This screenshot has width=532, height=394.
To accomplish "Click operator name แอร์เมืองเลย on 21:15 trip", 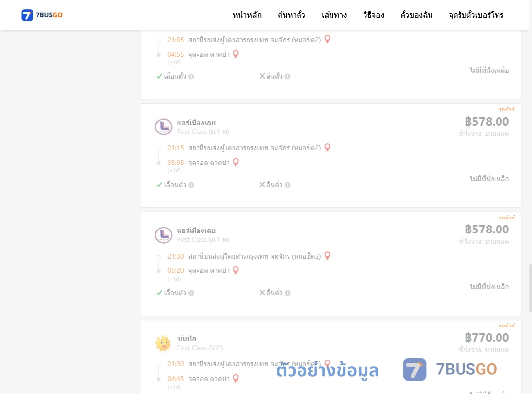I will point(196,123).
